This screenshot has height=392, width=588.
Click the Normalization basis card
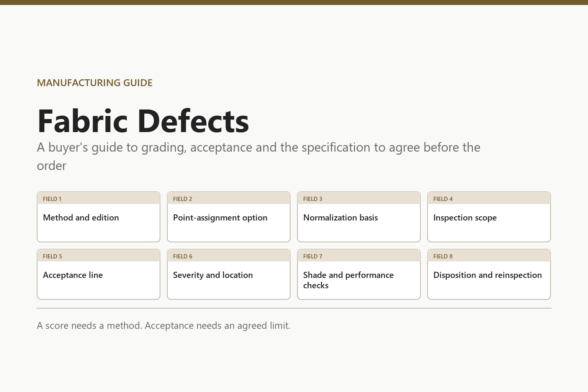[x=359, y=217]
